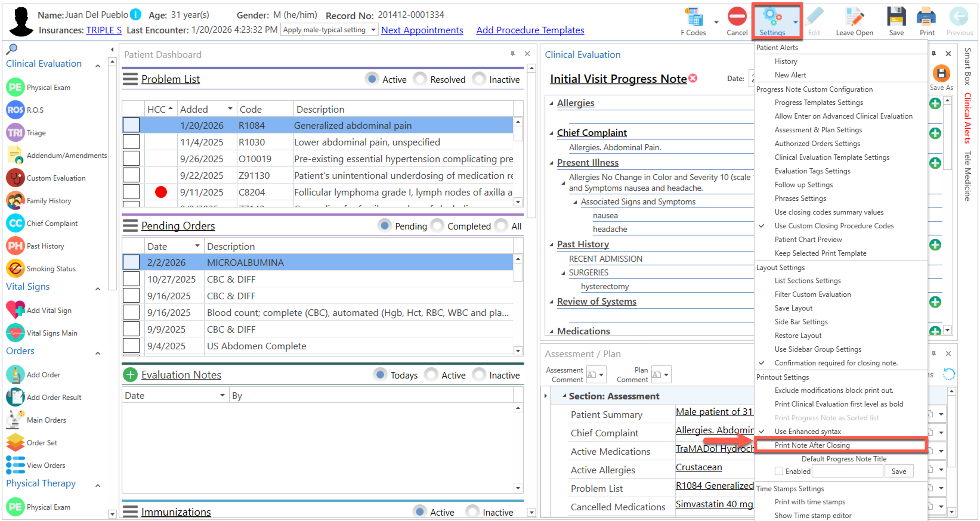Select Print Note After Closing option
Image resolution: width=980 pixels, height=521 pixels.
(812, 445)
